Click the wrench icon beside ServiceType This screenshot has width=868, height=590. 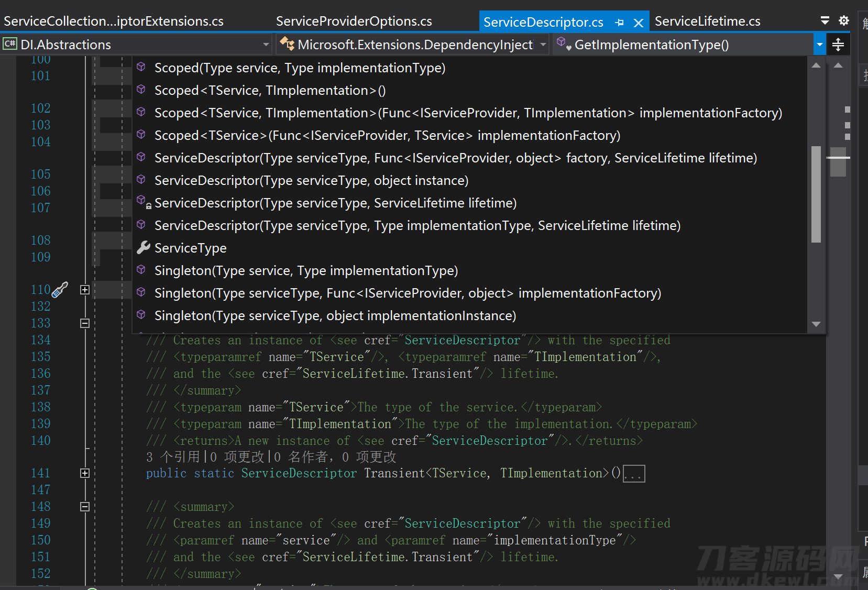click(x=143, y=248)
